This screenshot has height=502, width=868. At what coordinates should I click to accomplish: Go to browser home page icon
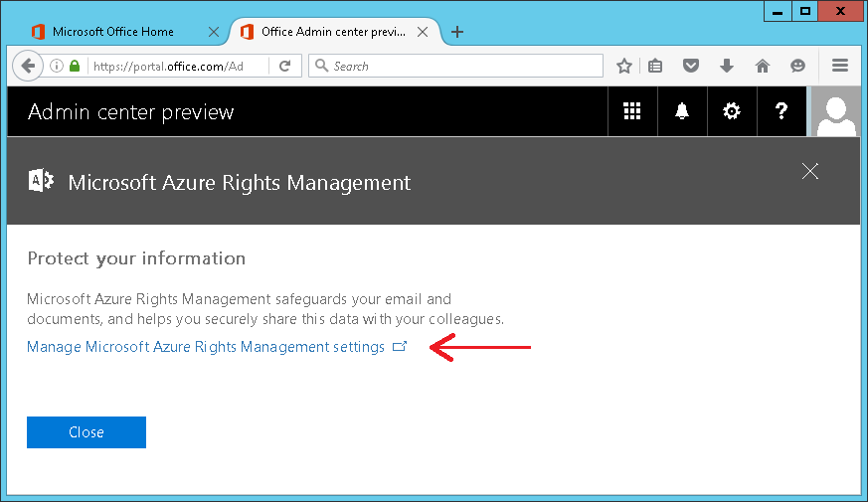click(763, 66)
